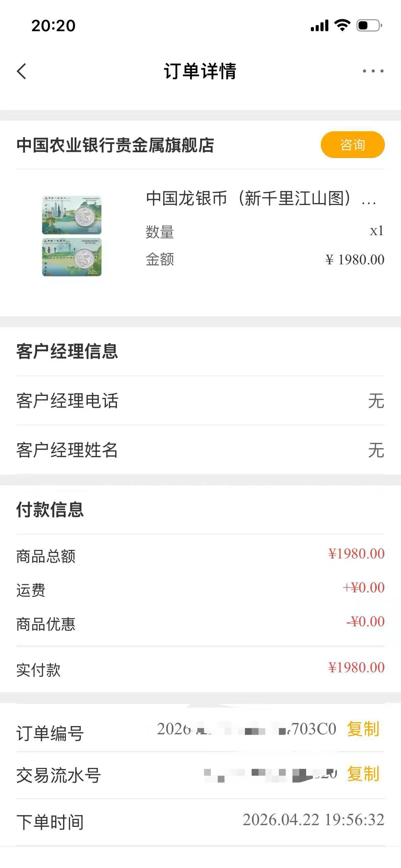
Task: Tap the Wi-Fi status icon
Action: pos(342,25)
